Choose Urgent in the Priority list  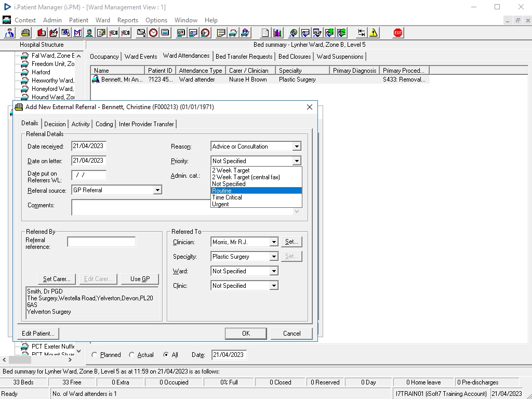tap(256, 204)
